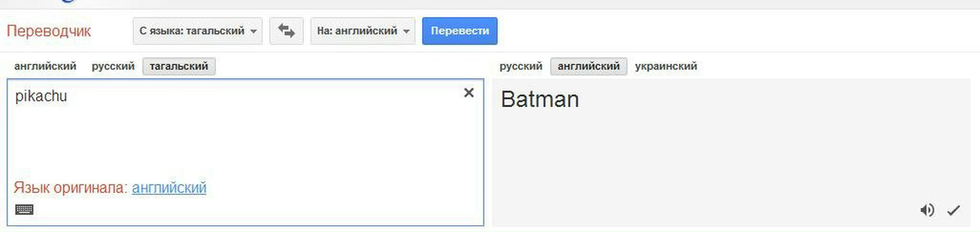Clear the pikachu source text
980x232 pixels.
(469, 93)
